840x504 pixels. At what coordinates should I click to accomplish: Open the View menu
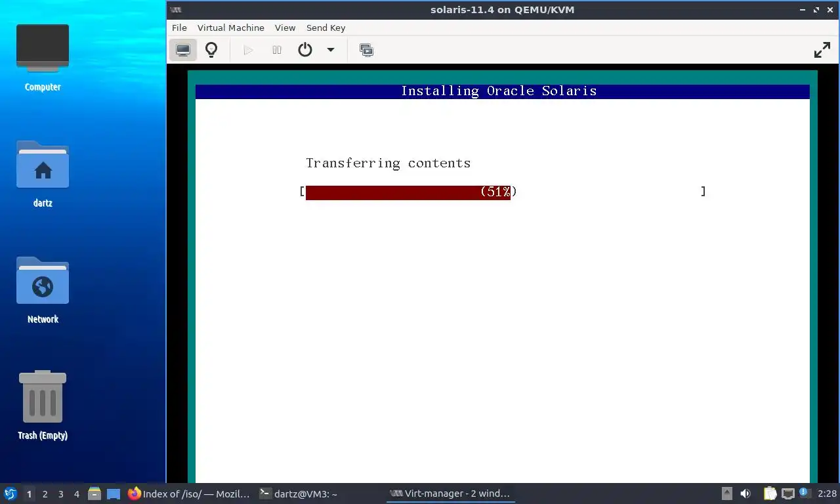[285, 28]
